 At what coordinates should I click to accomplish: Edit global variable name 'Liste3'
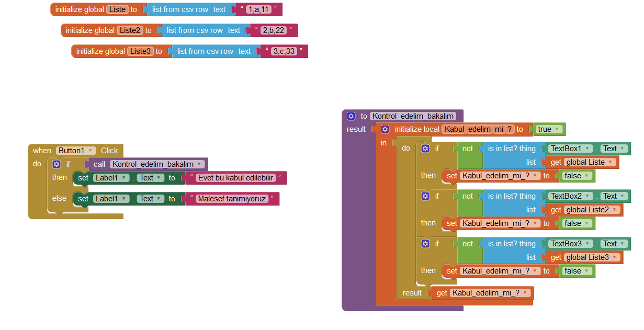click(x=140, y=51)
